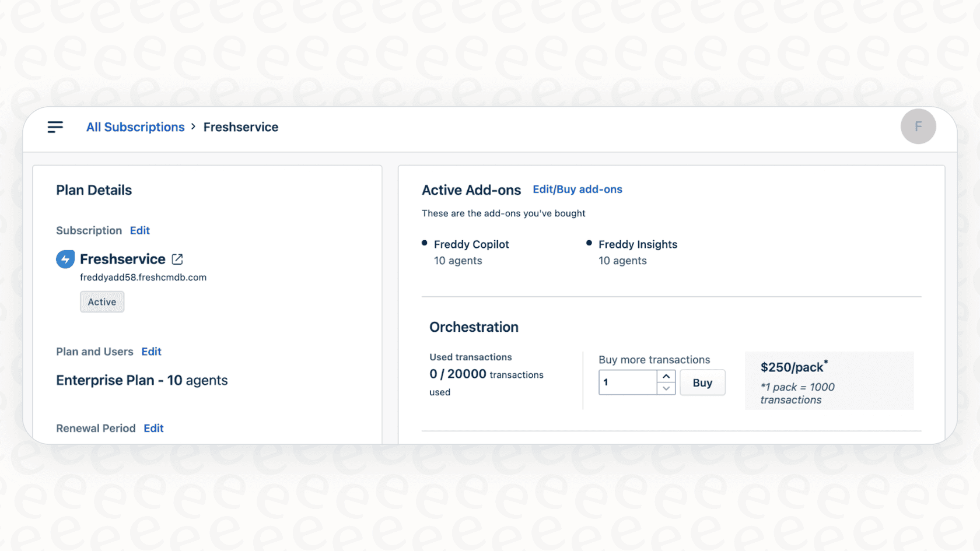Screen dimensions: 980x551
Task: Edit the Subscription details
Action: coord(139,230)
